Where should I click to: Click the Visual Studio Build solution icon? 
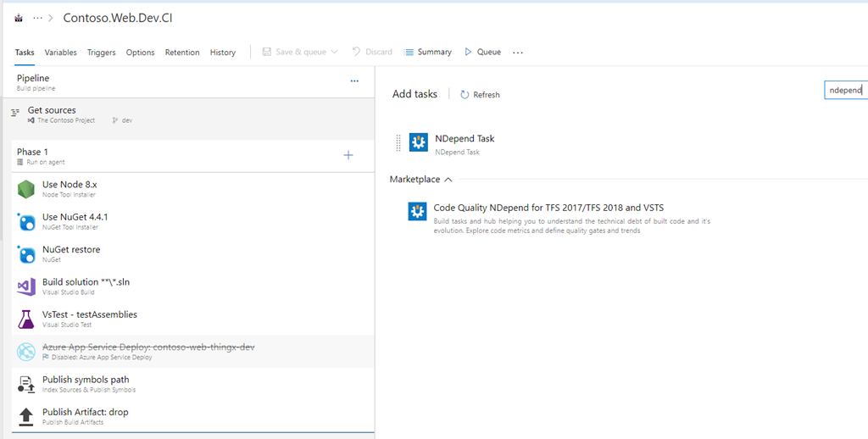(x=25, y=286)
